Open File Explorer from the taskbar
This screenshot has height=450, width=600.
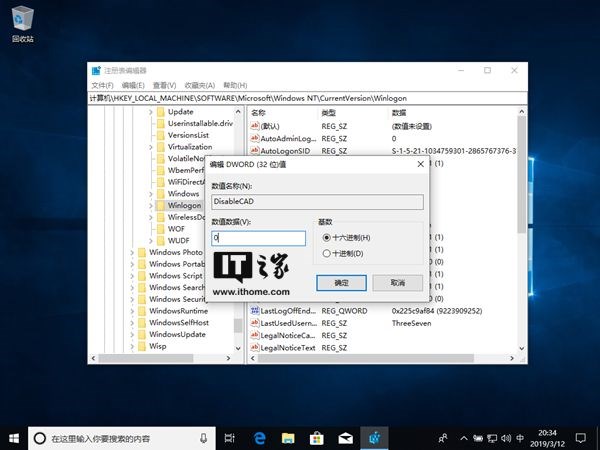pos(288,438)
